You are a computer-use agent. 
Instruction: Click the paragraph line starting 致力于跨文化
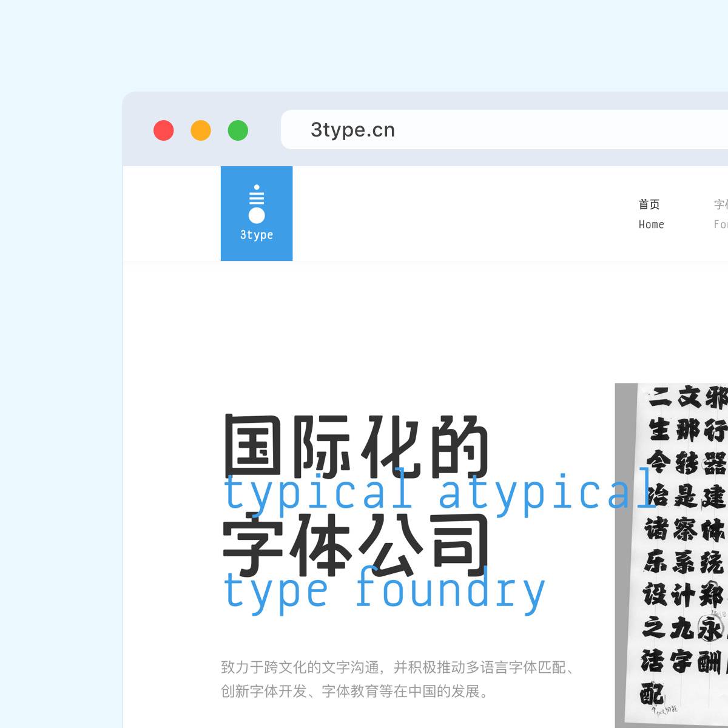tap(397, 667)
